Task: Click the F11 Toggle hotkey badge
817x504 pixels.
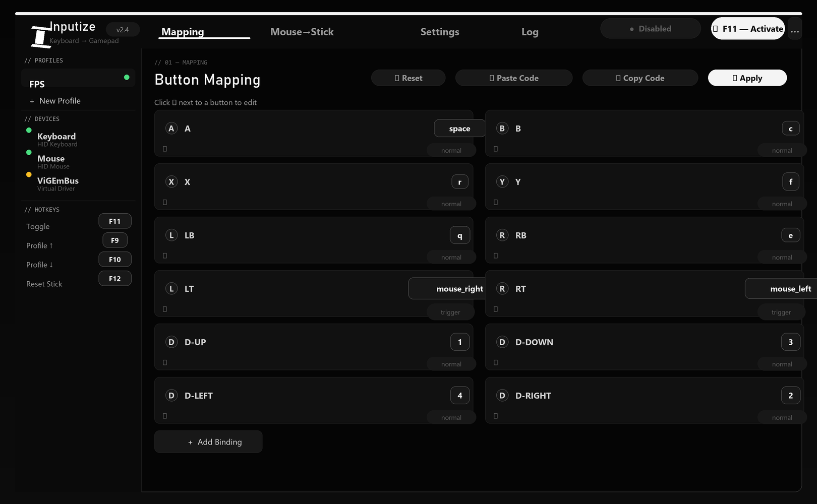Action: click(115, 221)
